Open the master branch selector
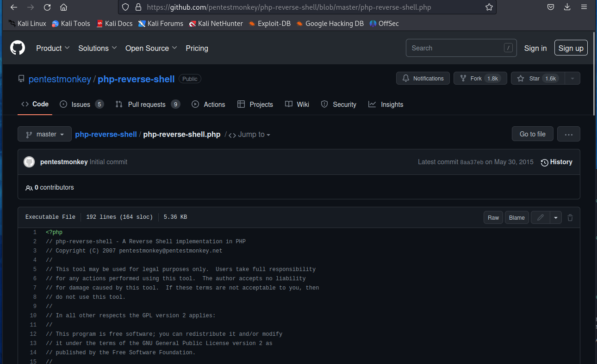 click(x=44, y=134)
